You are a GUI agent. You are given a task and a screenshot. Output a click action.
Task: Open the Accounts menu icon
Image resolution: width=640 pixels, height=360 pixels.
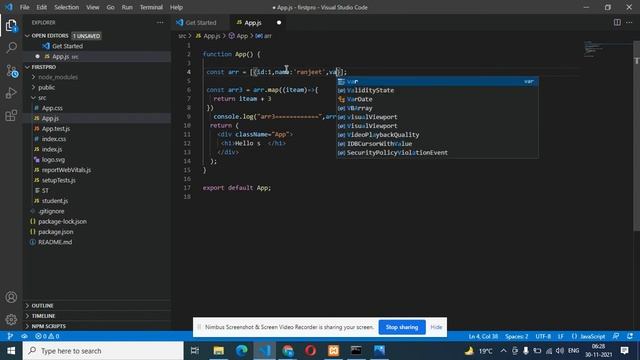(11, 297)
